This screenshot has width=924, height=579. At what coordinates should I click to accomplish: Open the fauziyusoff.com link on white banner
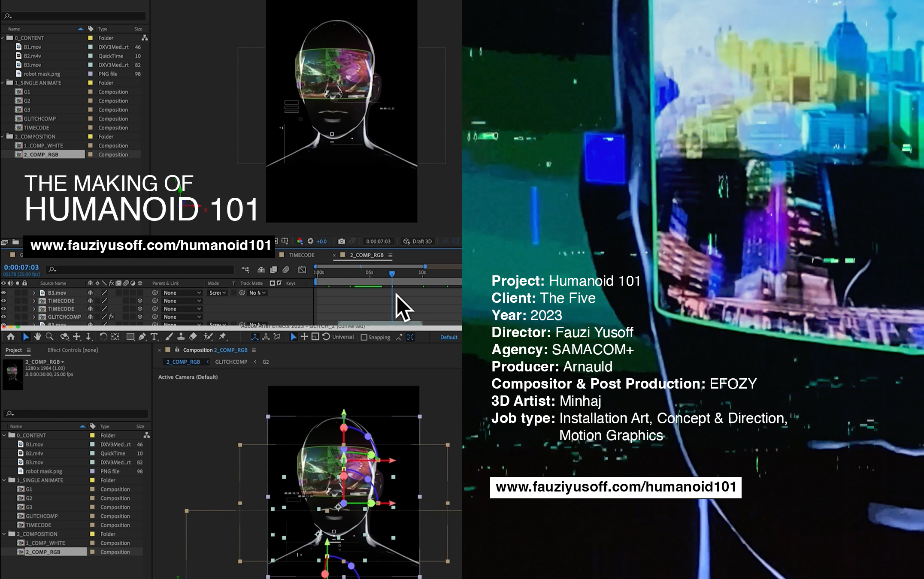(x=616, y=487)
